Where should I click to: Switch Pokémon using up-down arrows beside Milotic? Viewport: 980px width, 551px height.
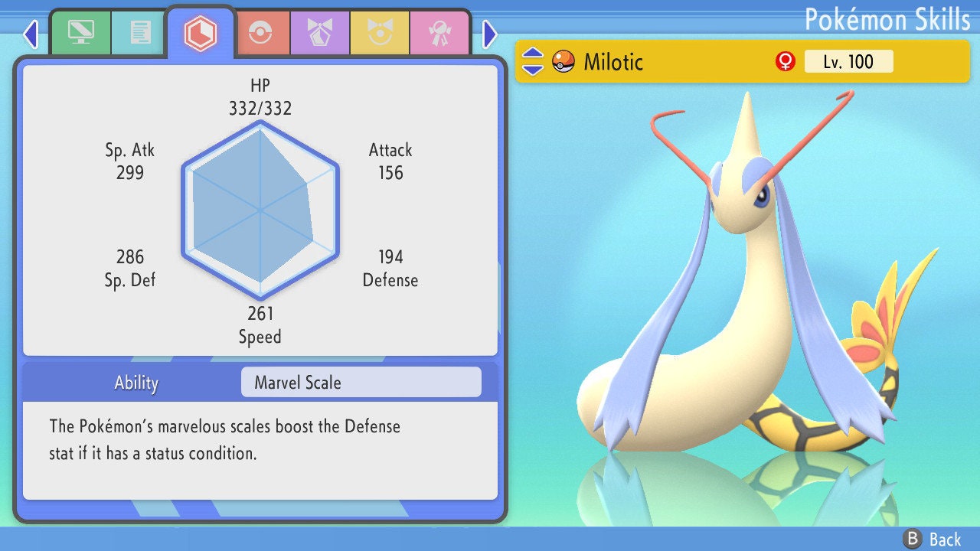(x=533, y=61)
